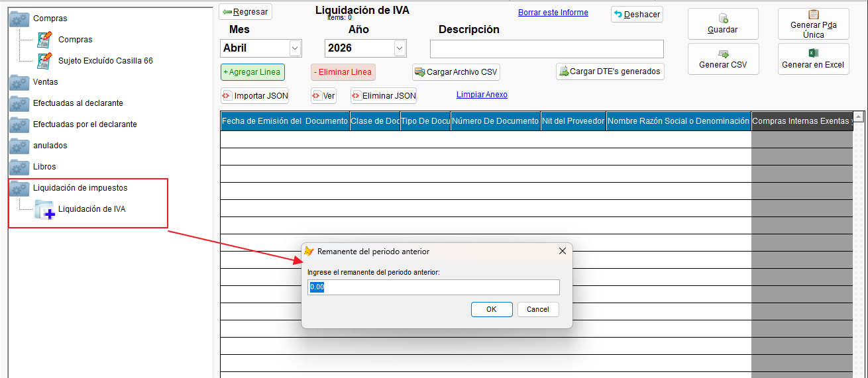This screenshot has height=378, width=868.
Task: Open the Libros tree item
Action: pos(44,167)
